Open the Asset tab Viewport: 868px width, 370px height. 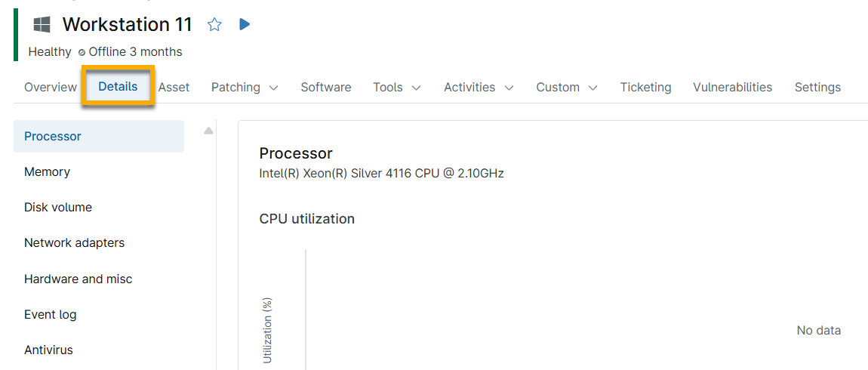point(174,88)
